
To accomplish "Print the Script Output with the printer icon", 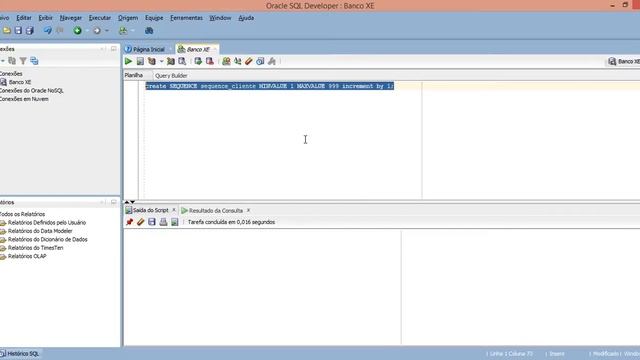I will tap(163, 222).
